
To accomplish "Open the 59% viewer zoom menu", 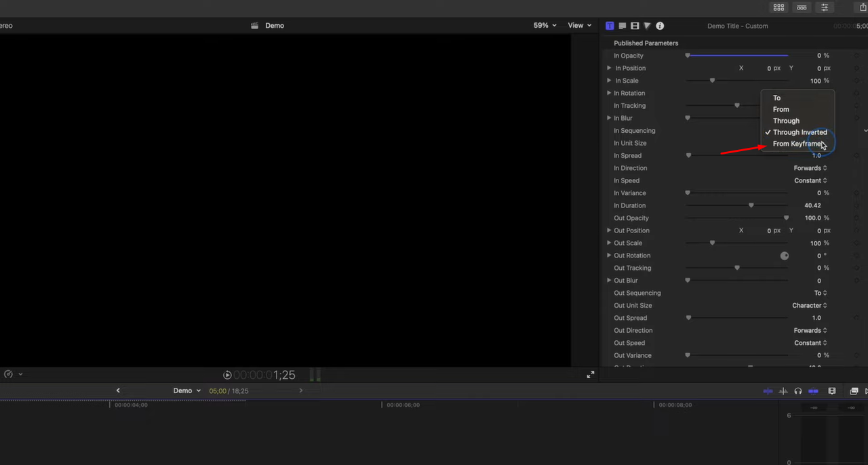I will point(545,26).
